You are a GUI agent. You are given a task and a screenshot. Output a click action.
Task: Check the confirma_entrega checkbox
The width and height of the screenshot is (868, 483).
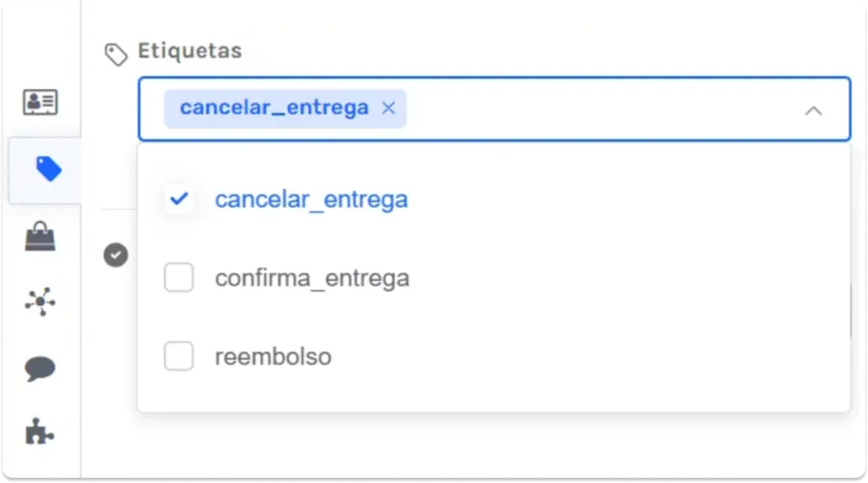tap(179, 278)
